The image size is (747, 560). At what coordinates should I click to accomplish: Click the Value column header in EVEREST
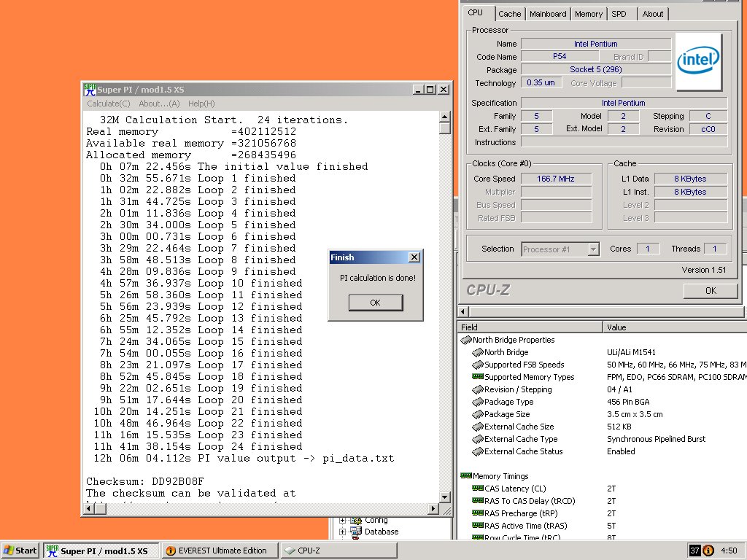tap(675, 327)
